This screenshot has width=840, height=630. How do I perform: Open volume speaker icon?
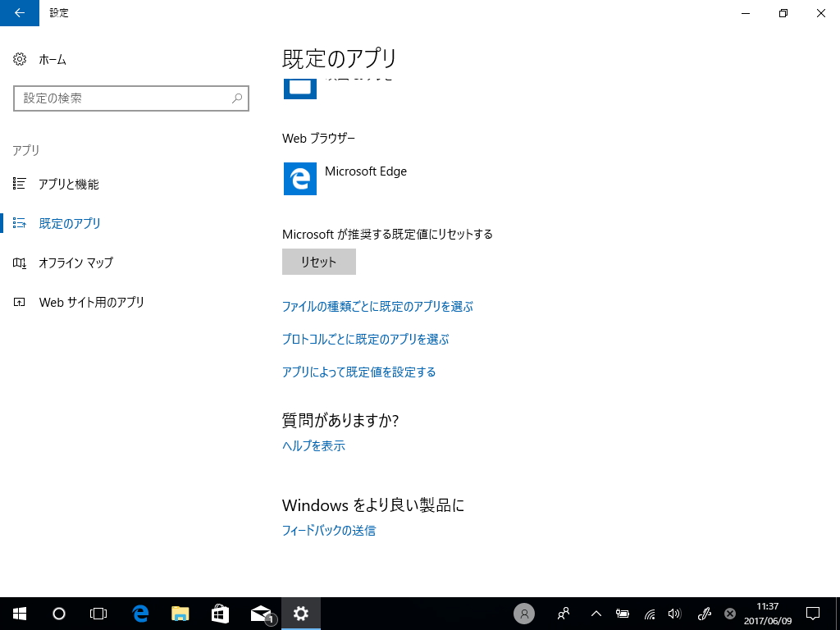[x=675, y=614]
